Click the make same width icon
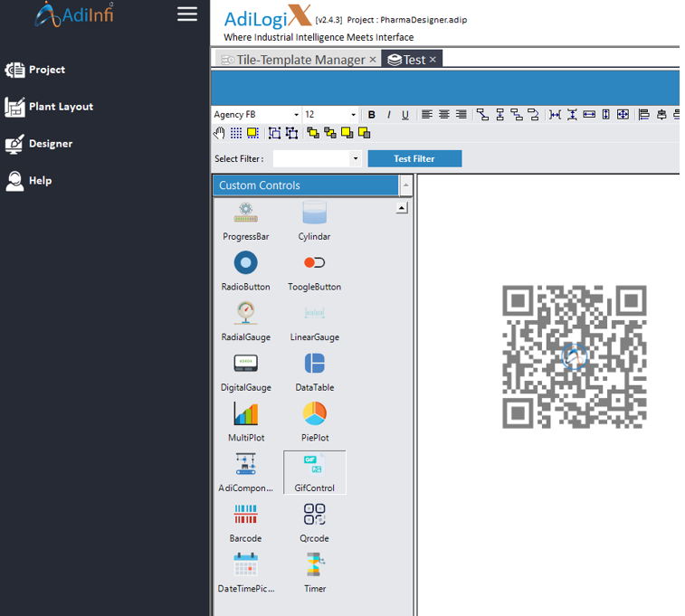 point(589,114)
